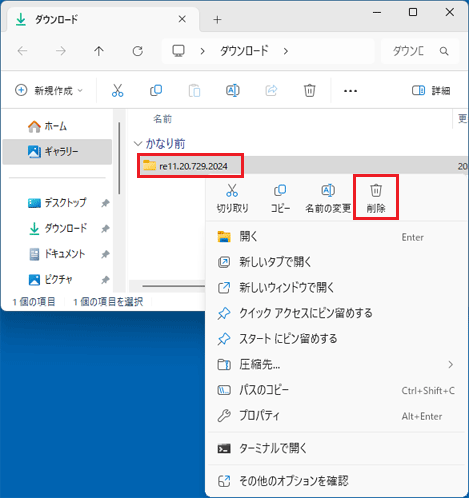Click the horizontal scrollbar in file list

click(x=173, y=286)
